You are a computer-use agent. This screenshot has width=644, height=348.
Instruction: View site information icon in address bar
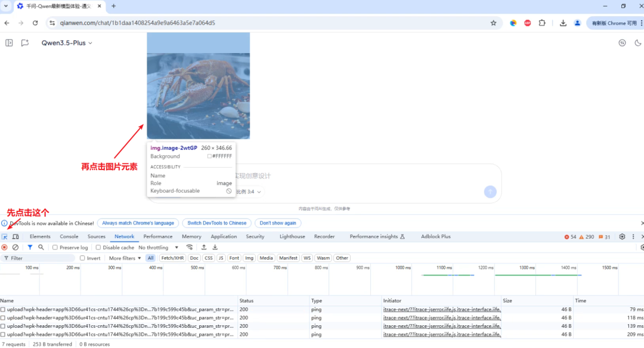click(x=52, y=23)
